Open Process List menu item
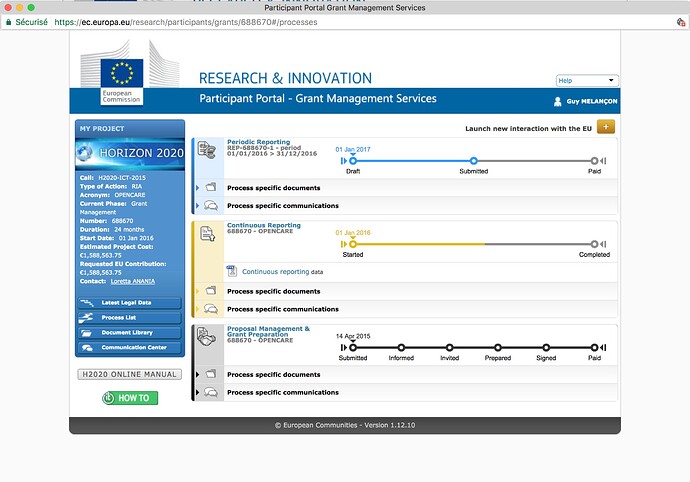This screenshot has width=690, height=482. click(129, 317)
